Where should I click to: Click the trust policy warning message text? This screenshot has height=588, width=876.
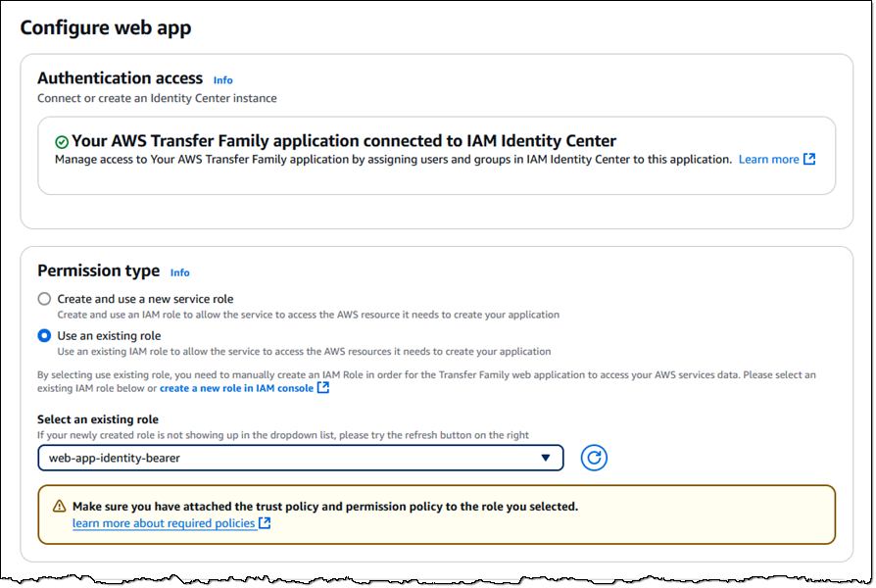pos(325,507)
